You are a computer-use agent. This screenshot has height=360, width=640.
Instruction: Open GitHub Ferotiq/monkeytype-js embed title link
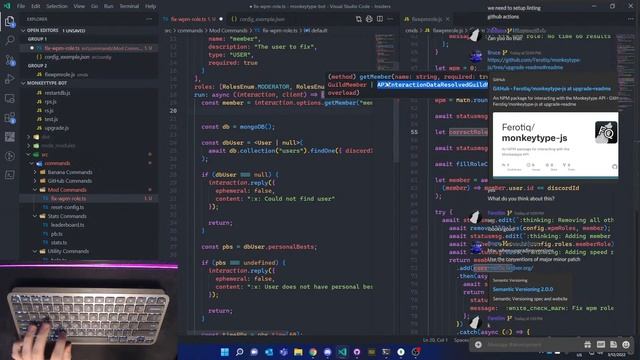[552, 89]
